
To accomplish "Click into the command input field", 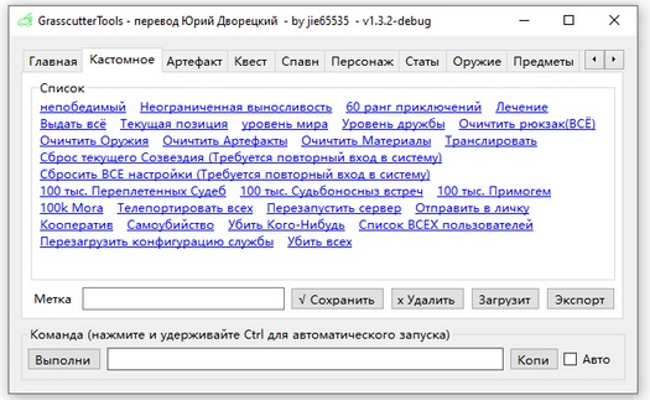I will (305, 360).
